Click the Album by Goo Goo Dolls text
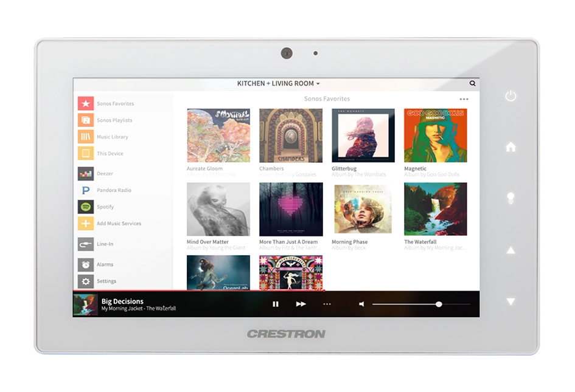575x392 pixels. pos(431,174)
